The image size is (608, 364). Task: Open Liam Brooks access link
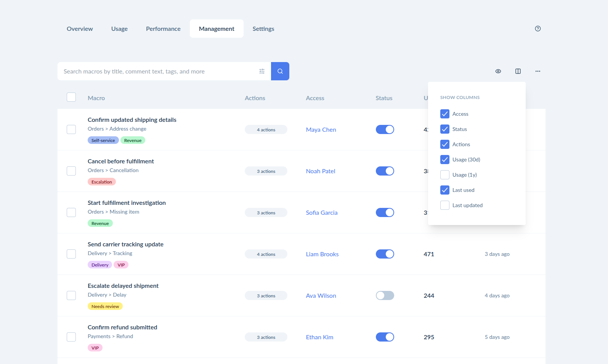tap(322, 254)
